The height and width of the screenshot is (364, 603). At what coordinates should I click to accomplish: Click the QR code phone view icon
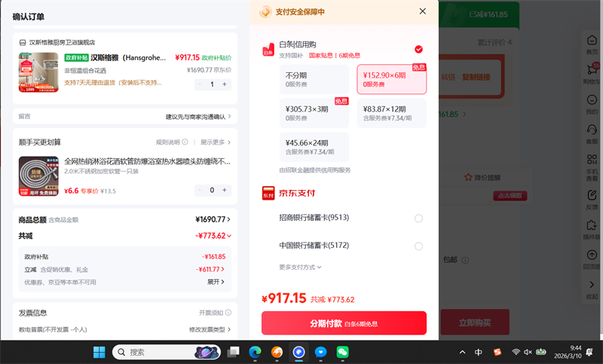coord(592,160)
